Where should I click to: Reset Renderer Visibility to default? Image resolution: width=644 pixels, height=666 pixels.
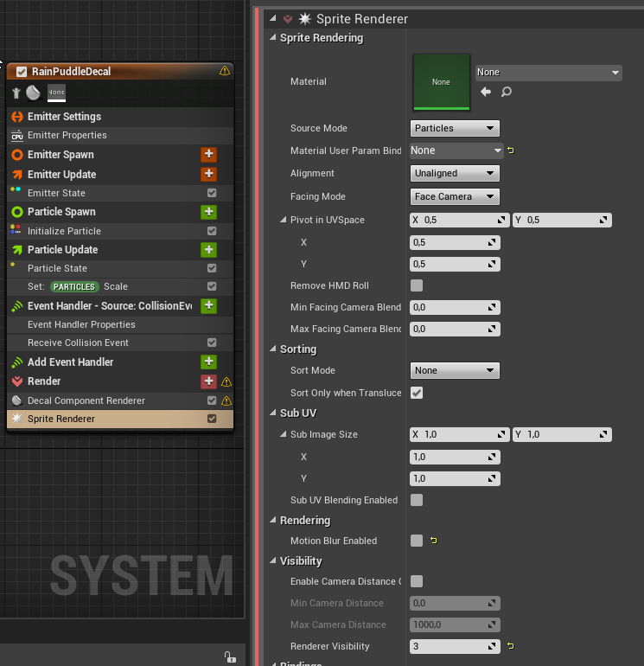(511, 646)
